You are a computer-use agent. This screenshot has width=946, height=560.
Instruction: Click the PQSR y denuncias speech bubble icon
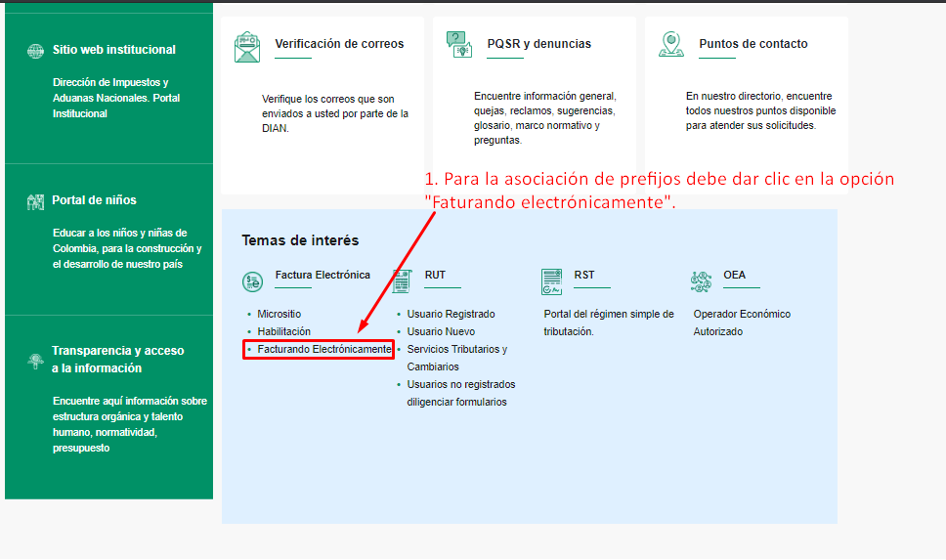(x=458, y=45)
